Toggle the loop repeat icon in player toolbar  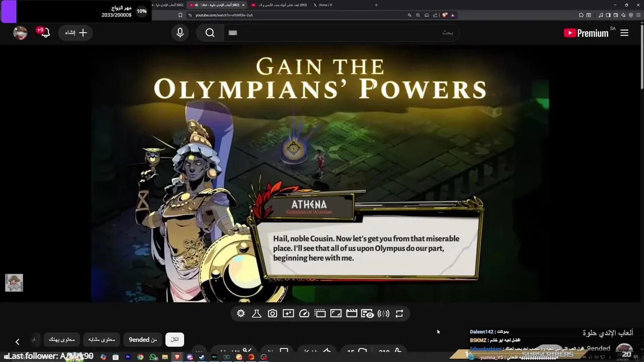pyautogui.click(x=399, y=314)
